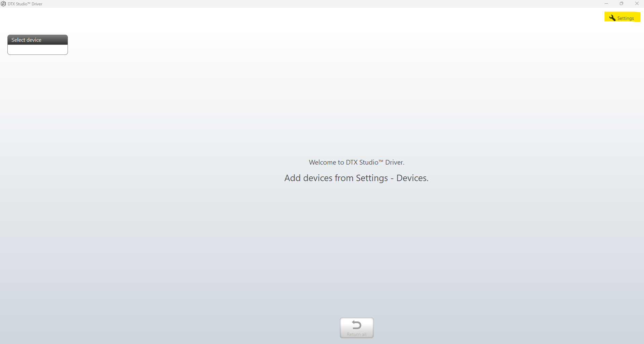Viewport: 644px width, 344px height.
Task: Click the word device in the panel header
Action: click(34, 40)
